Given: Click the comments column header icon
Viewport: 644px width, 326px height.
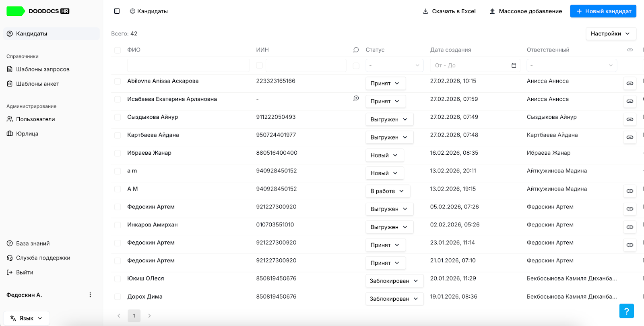Looking at the screenshot, I should tap(356, 50).
